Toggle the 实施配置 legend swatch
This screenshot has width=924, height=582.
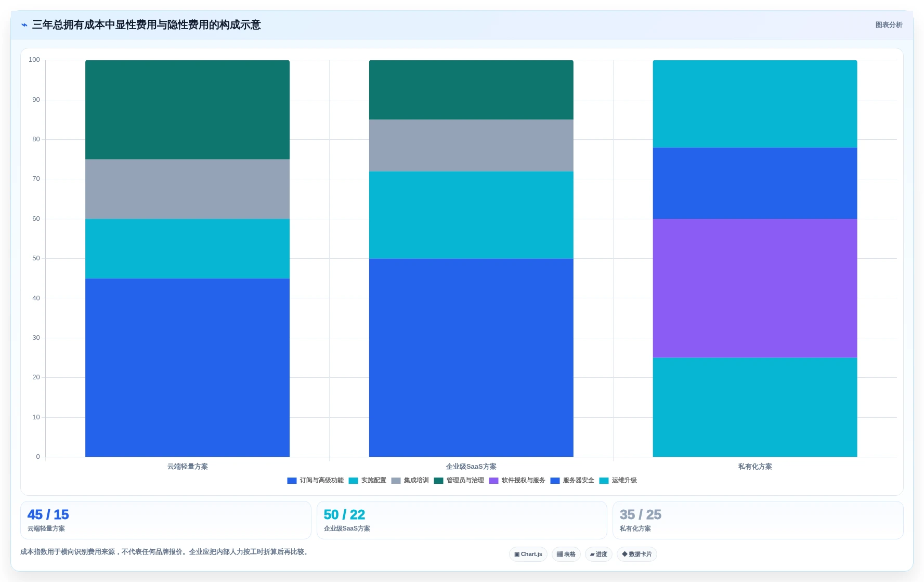pos(353,481)
